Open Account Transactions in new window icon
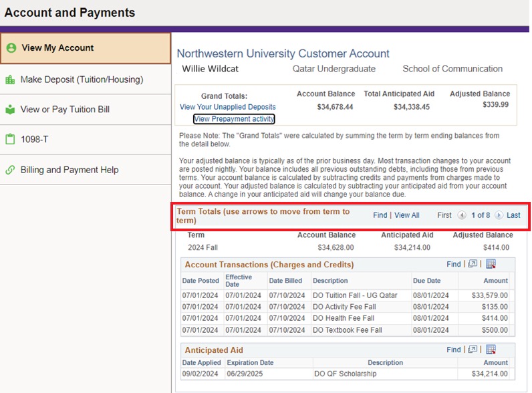Screen dimensions: 532x393 click(473, 264)
